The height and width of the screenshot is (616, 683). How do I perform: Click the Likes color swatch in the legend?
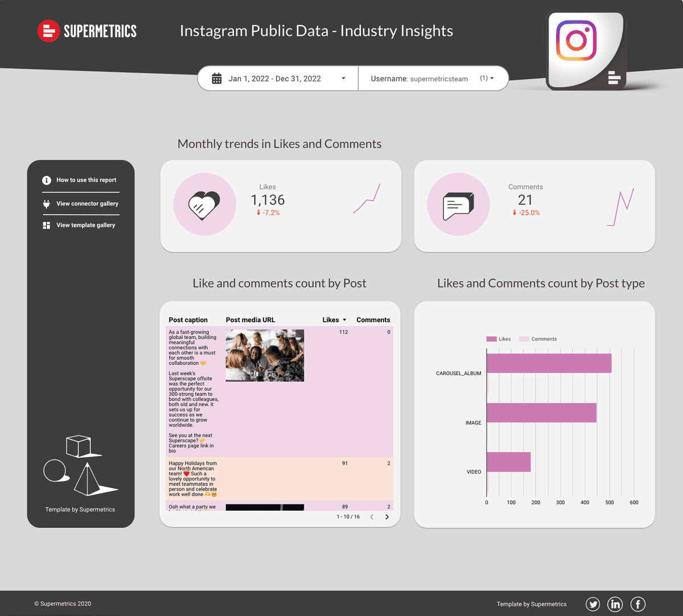pyautogui.click(x=491, y=339)
